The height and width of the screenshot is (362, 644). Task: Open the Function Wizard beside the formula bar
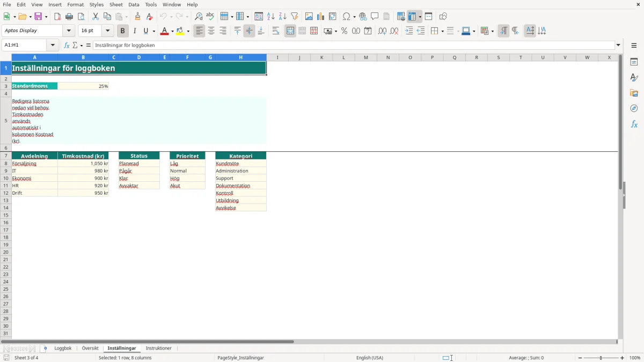coord(67,46)
